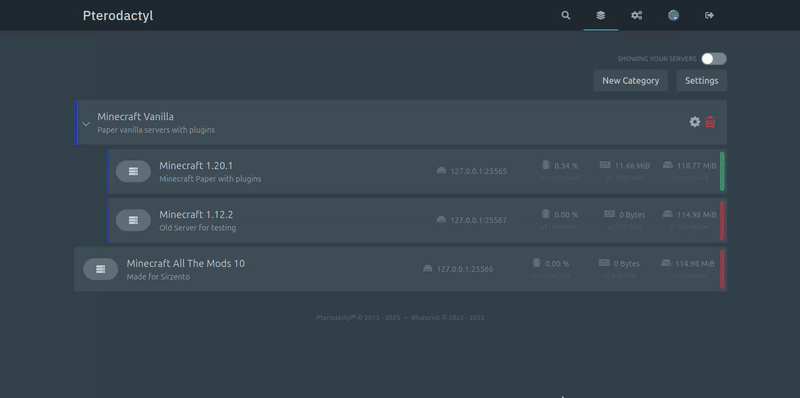
Task: Click 'Minecraft Paper with plugins' description
Action: pos(210,179)
